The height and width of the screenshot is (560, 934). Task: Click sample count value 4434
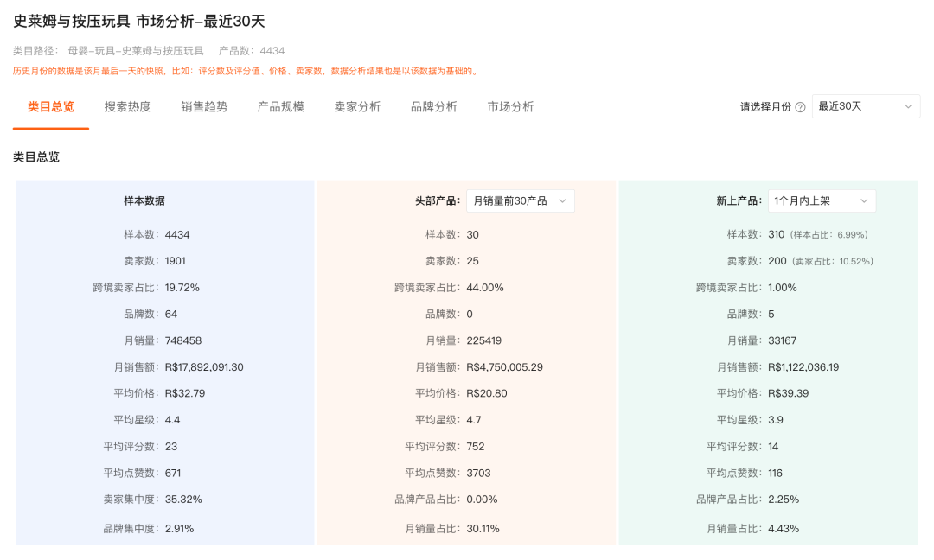point(177,235)
